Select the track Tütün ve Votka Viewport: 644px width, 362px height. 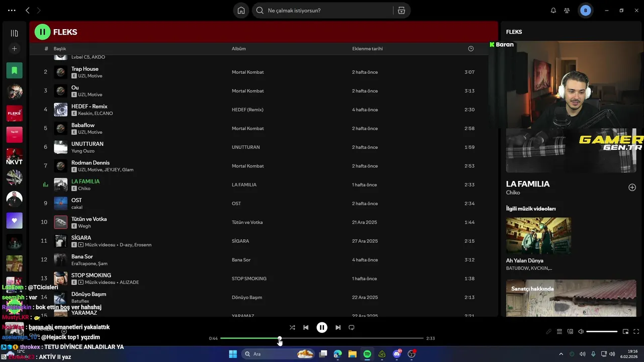click(89, 219)
